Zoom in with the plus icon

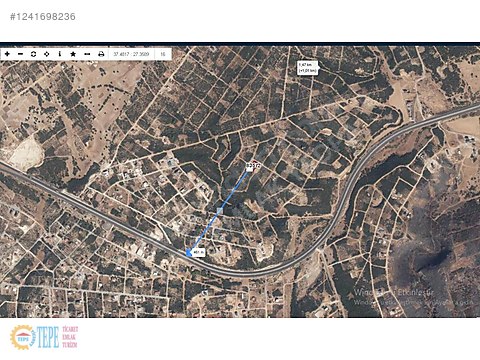[x=7, y=54]
